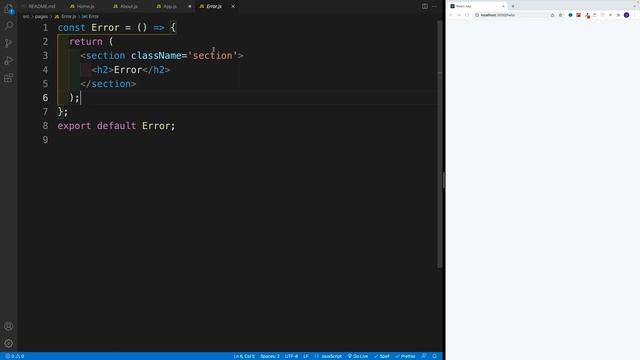Change indentation via Spaces: 2
Image resolution: width=640 pixels, height=360 pixels.
click(270, 356)
